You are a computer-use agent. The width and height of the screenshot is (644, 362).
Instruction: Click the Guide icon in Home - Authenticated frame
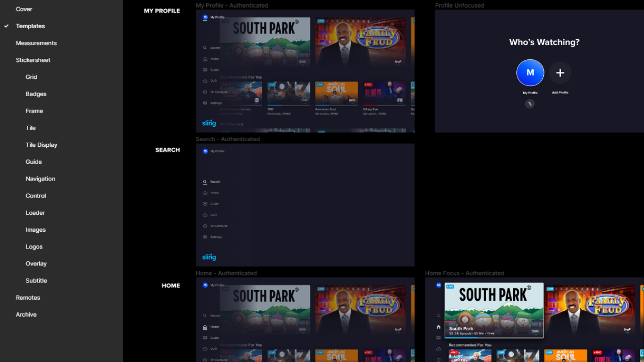coord(205,338)
